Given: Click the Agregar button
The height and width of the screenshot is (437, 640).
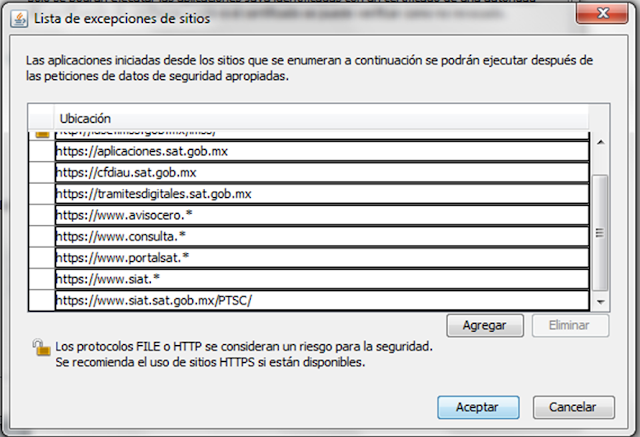Looking at the screenshot, I should point(485,325).
